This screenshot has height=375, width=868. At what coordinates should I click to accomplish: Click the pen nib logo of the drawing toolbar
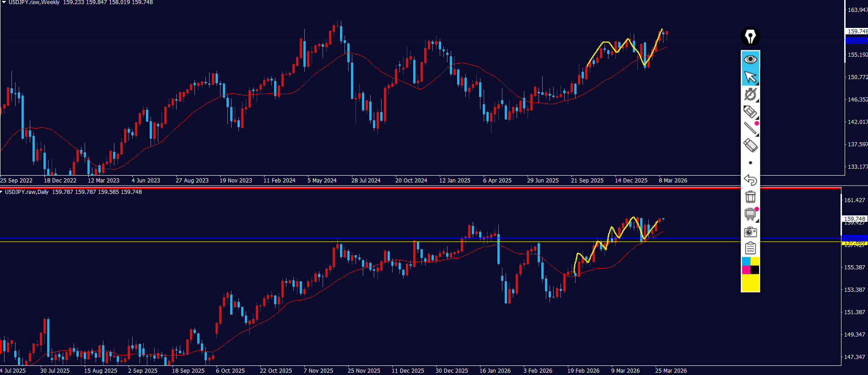tap(750, 37)
